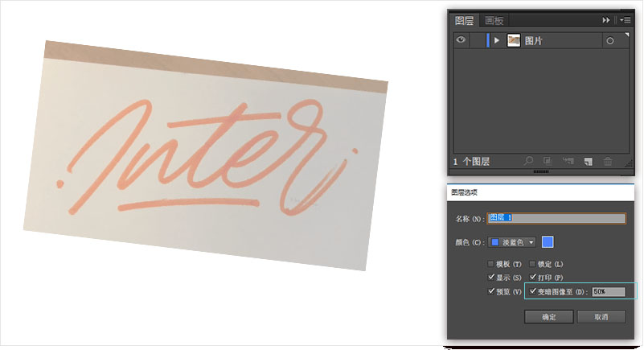Click the 确定 button

(548, 317)
